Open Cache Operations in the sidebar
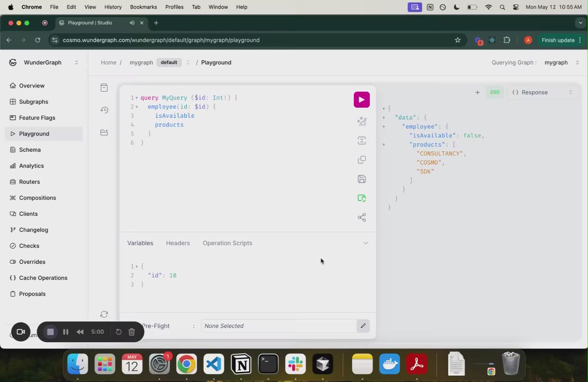Screen dimensions: 588x382 (x=44, y=278)
